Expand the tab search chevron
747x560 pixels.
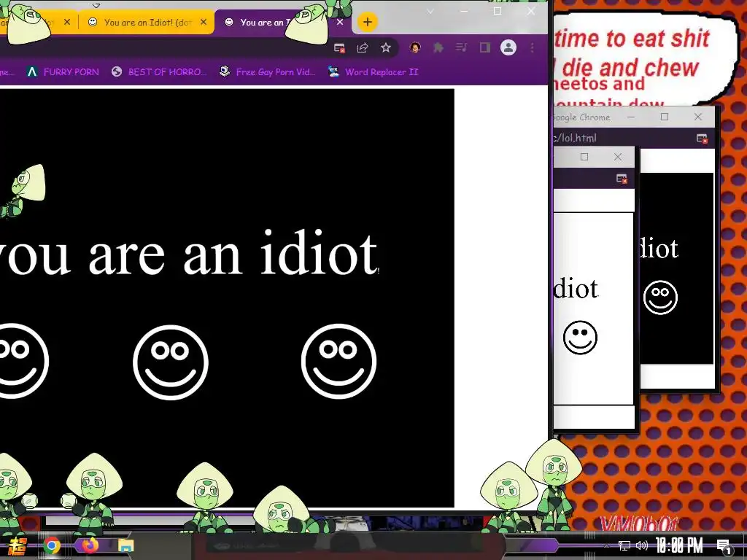point(430,12)
